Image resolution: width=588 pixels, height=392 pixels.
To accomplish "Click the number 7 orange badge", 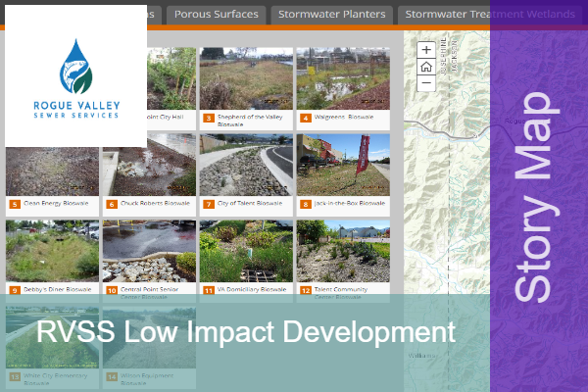I will [x=209, y=205].
